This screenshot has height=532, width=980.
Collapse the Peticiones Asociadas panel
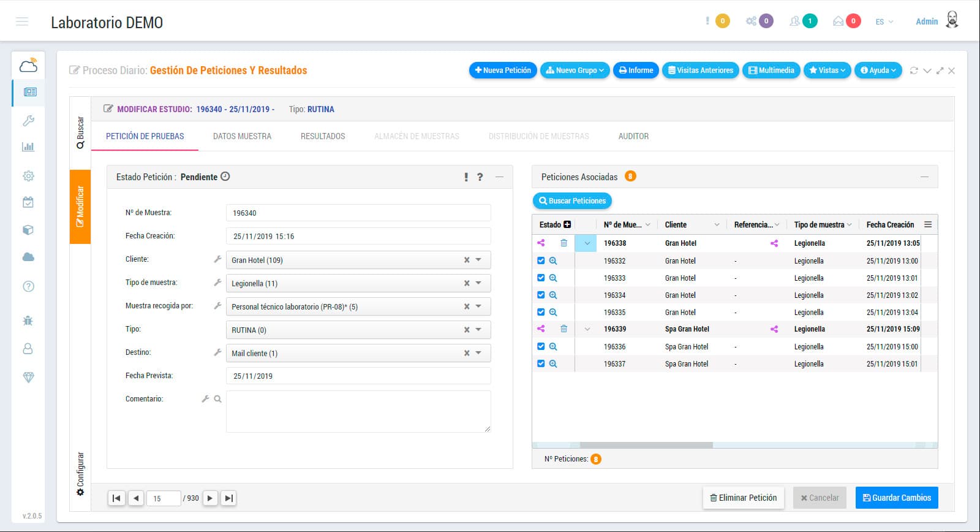(x=924, y=177)
